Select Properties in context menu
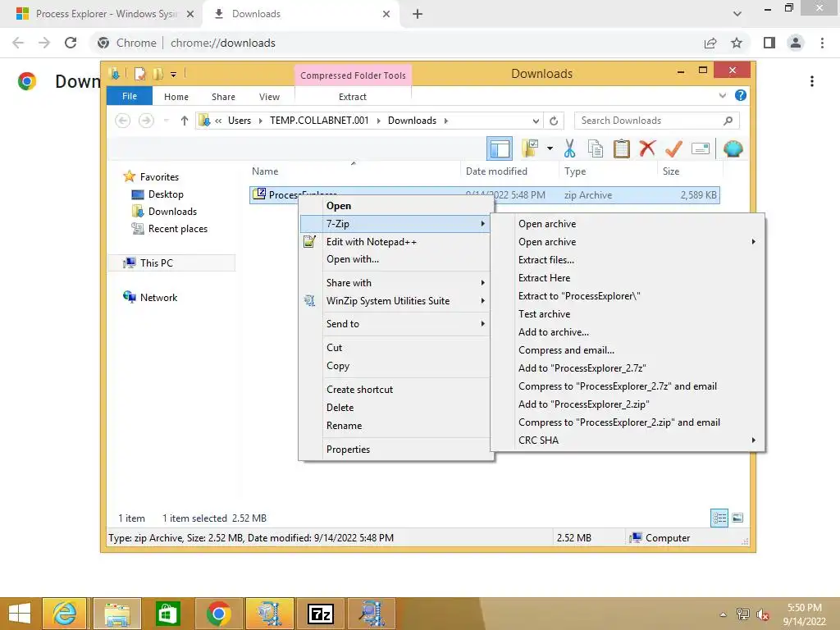The width and height of the screenshot is (840, 630). coord(348,449)
